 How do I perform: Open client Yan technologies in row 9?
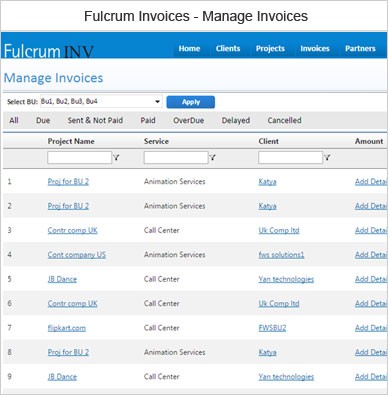[x=286, y=377]
